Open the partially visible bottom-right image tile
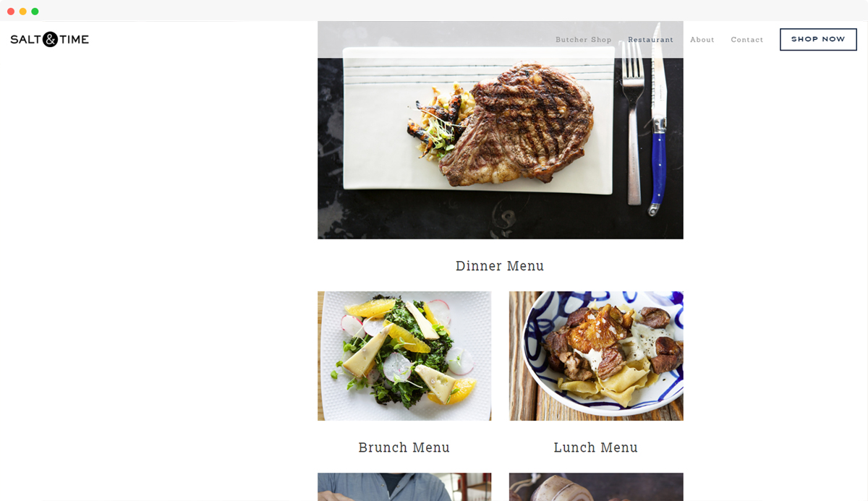The width and height of the screenshot is (868, 501). tap(596, 487)
